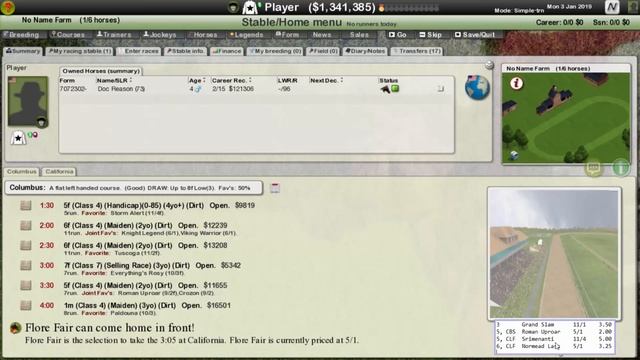Select the Doc Reason (73) horse name
The image size is (640, 360).
click(x=121, y=89)
